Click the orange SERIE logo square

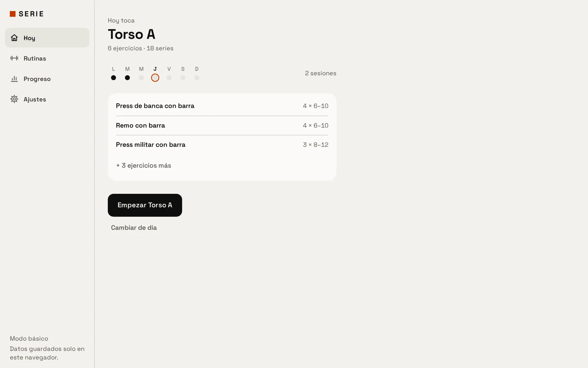tap(12, 14)
